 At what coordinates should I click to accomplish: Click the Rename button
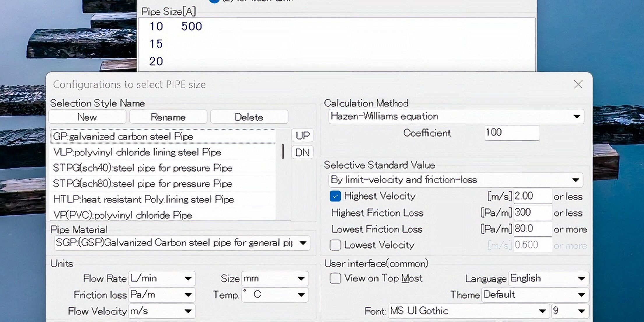pyautogui.click(x=168, y=117)
